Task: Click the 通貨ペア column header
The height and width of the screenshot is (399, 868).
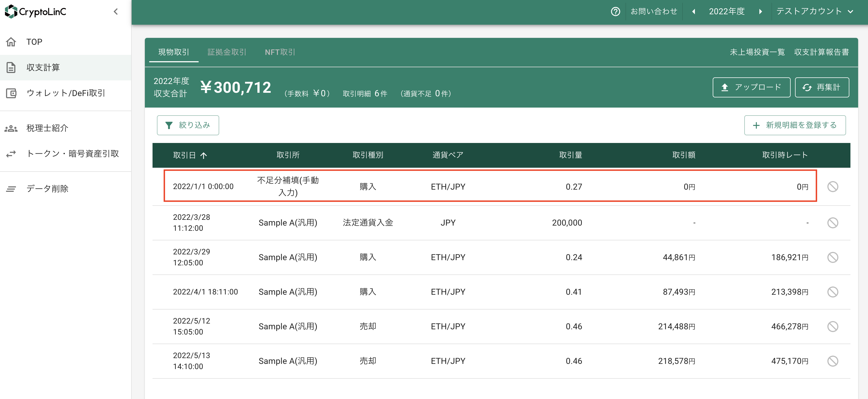Action: click(448, 155)
